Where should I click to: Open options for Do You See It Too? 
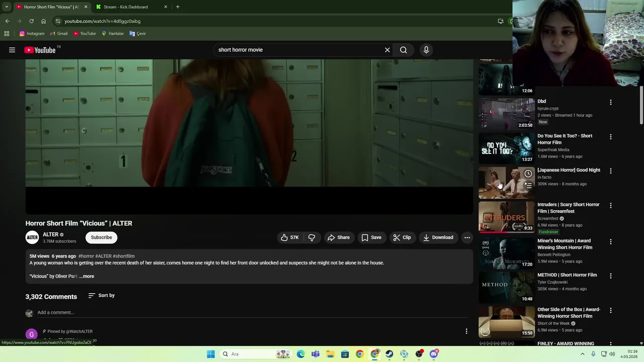point(611,137)
